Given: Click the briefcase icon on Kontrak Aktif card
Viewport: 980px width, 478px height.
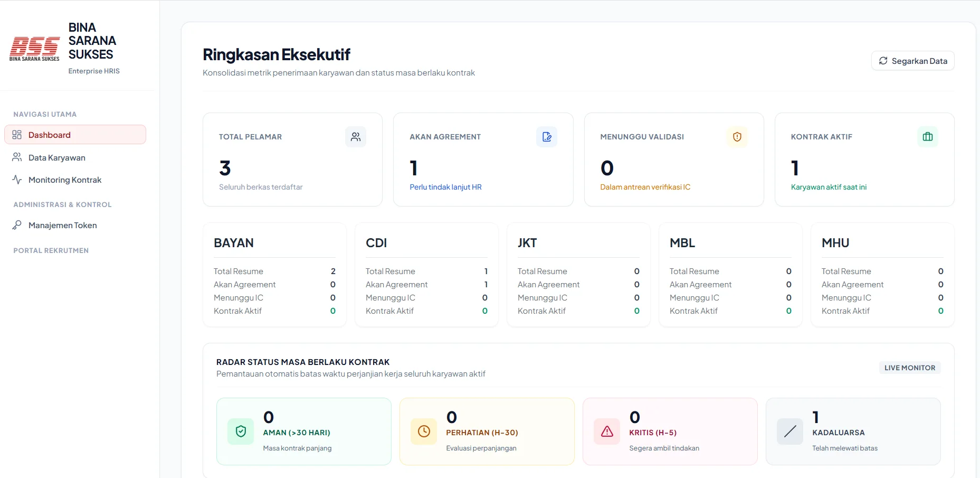Looking at the screenshot, I should (x=928, y=137).
